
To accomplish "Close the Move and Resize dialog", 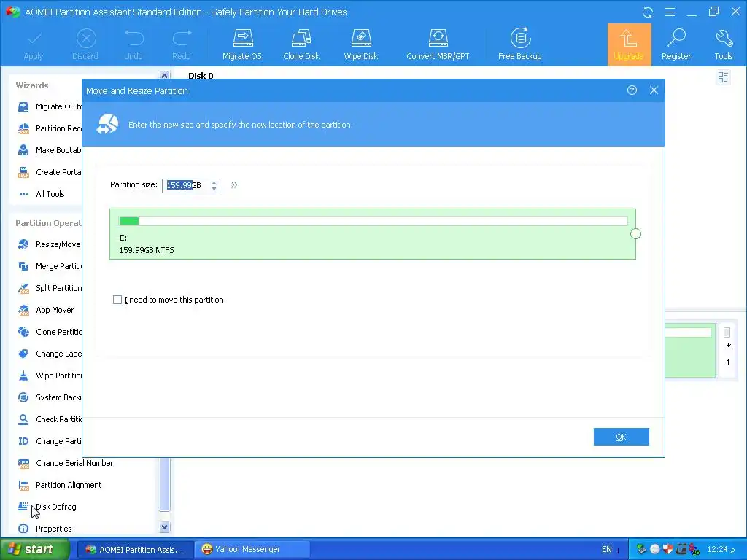I will tap(654, 90).
